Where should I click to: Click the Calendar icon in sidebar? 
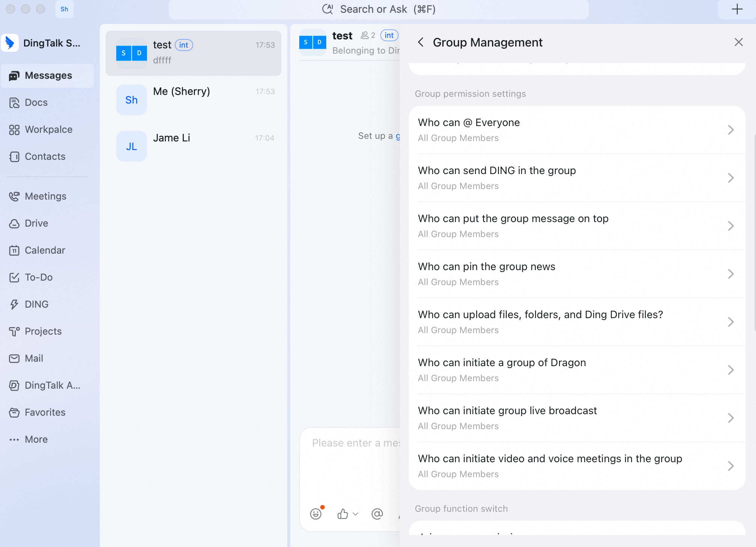pyautogui.click(x=14, y=250)
